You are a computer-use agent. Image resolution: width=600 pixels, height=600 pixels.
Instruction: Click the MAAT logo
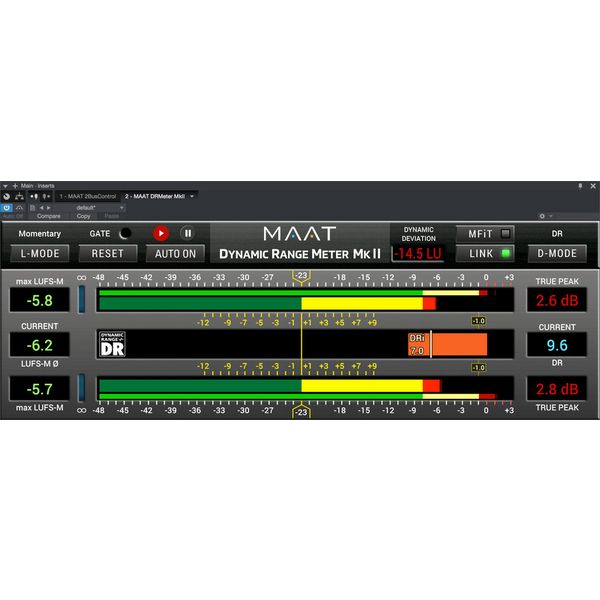click(x=300, y=233)
